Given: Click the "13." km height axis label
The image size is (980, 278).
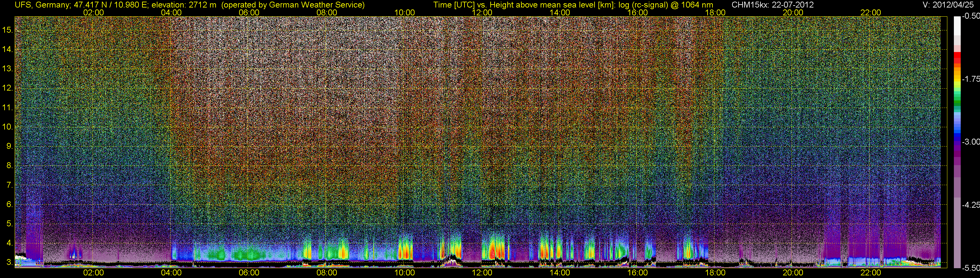Looking at the screenshot, I should point(7,69).
